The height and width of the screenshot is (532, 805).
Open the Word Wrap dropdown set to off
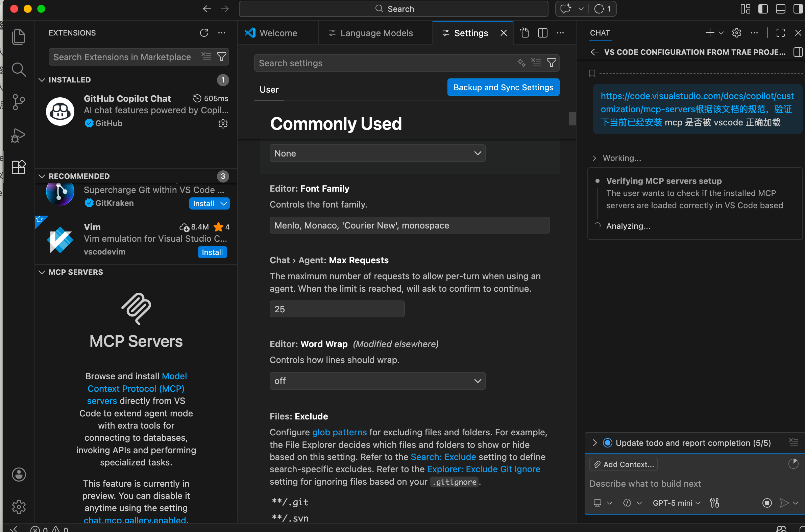pos(377,381)
